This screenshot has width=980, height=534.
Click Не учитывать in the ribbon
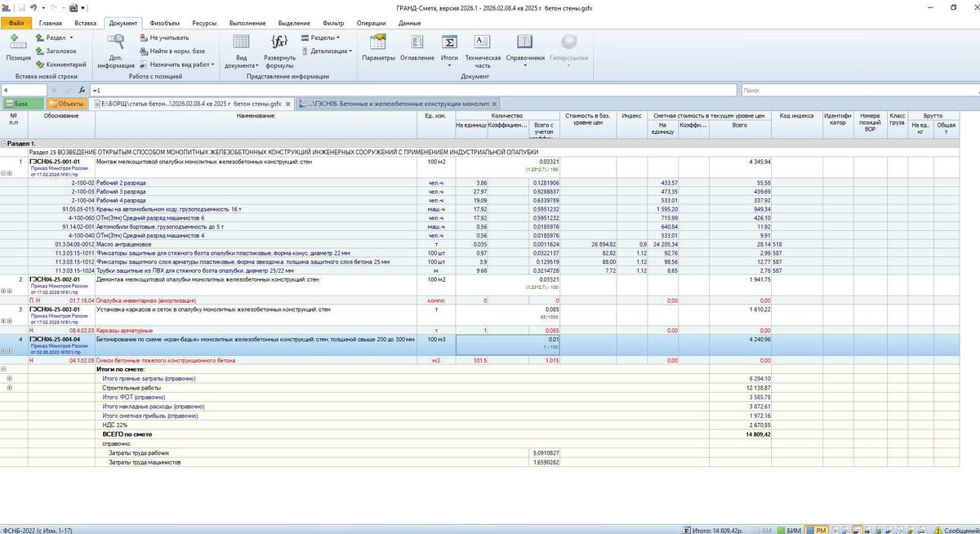click(164, 38)
